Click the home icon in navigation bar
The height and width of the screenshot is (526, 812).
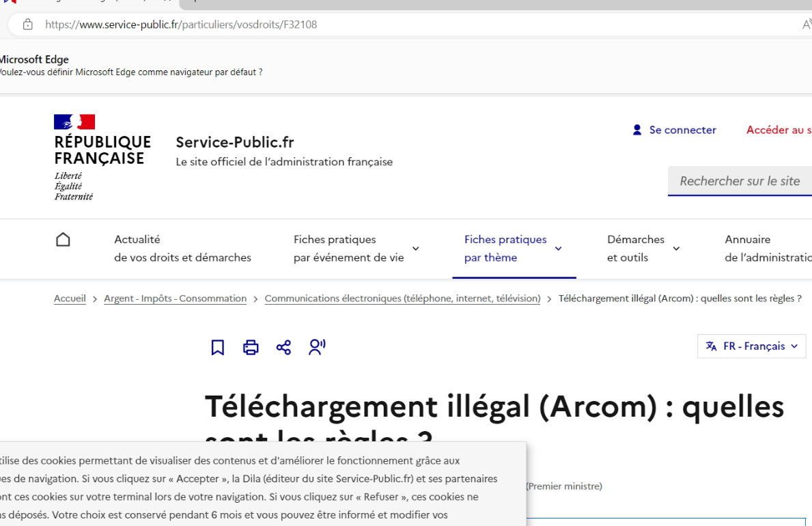pos(63,240)
